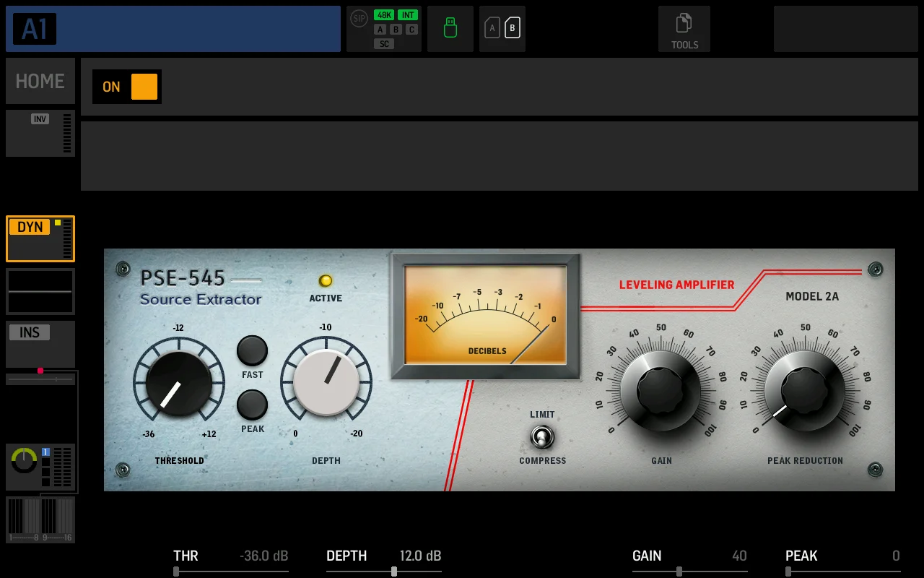Click the DECIBELS VU meter
924x578 pixels.
pyautogui.click(x=485, y=315)
